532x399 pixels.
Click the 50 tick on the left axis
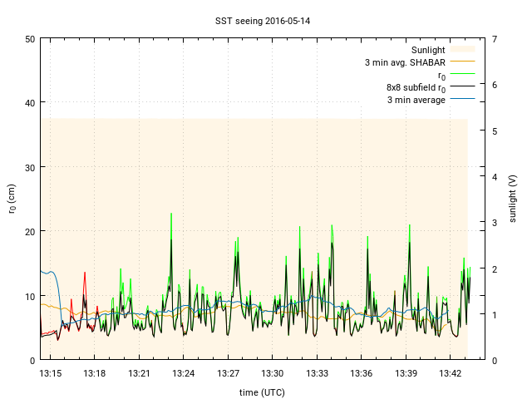30,39
